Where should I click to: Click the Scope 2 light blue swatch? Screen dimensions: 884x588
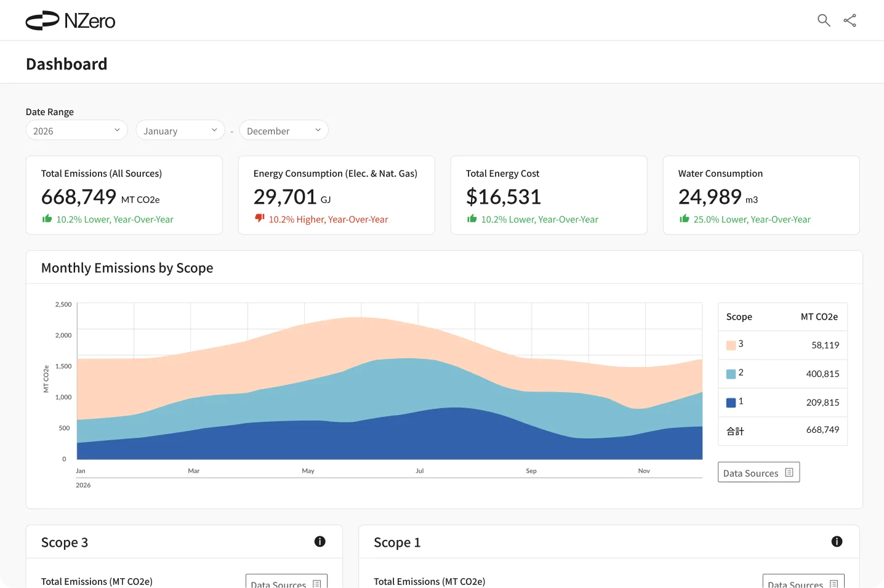(731, 374)
